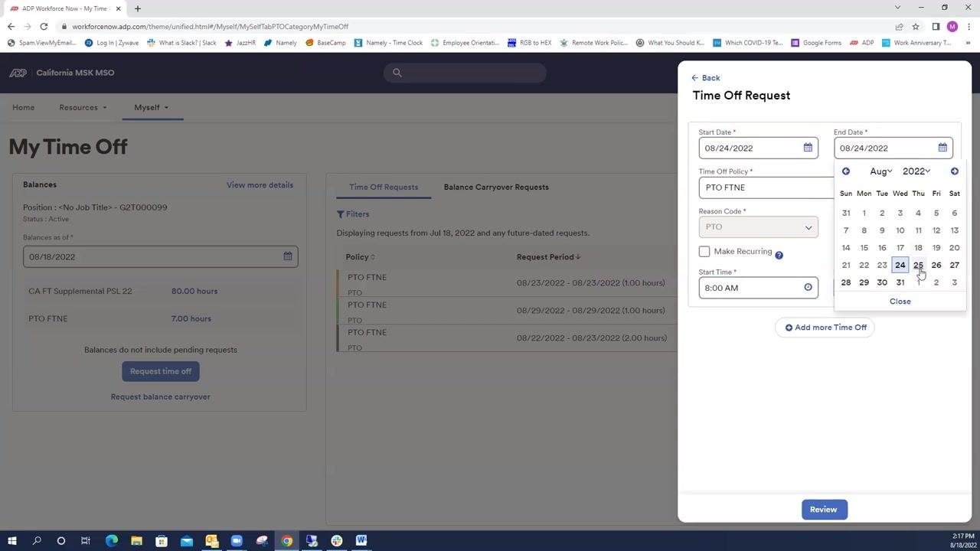
Task: Open the month dropdown showing Aug
Action: pos(880,171)
